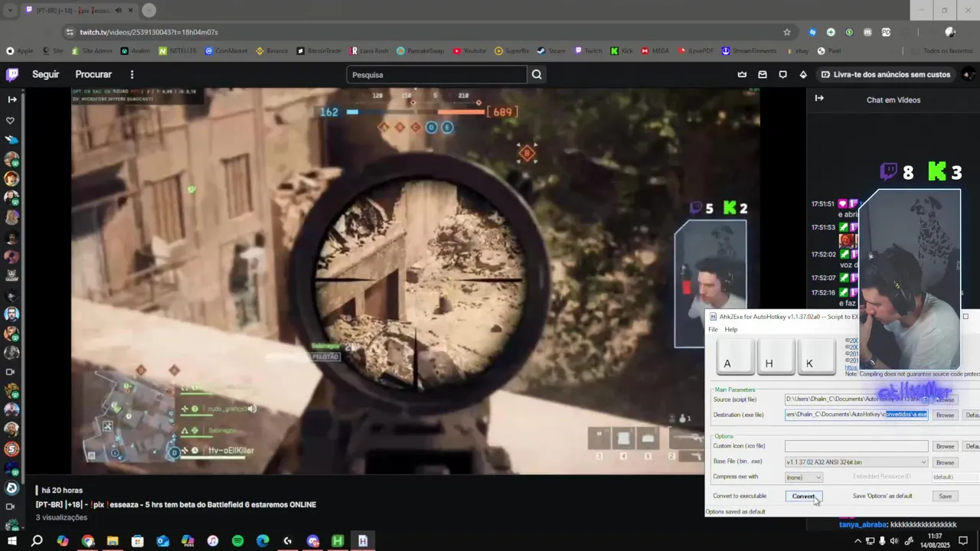
Task: Open Windows notification center
Action: 963,541
